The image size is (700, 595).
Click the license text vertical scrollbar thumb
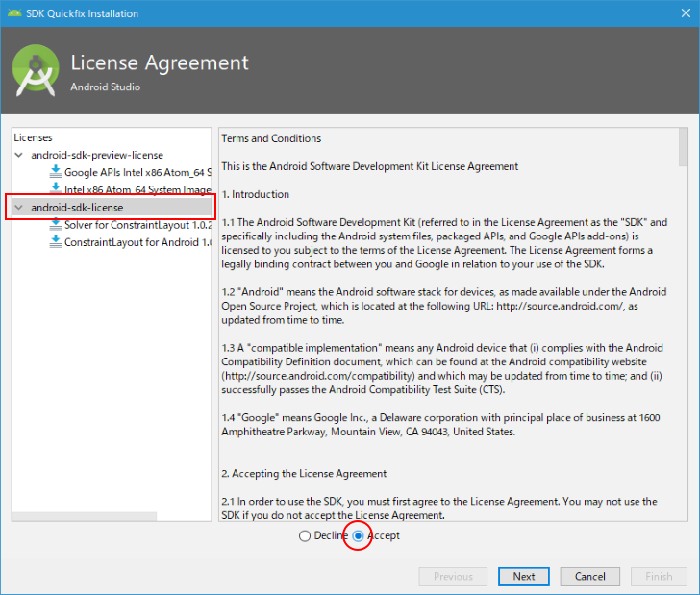tap(683, 147)
